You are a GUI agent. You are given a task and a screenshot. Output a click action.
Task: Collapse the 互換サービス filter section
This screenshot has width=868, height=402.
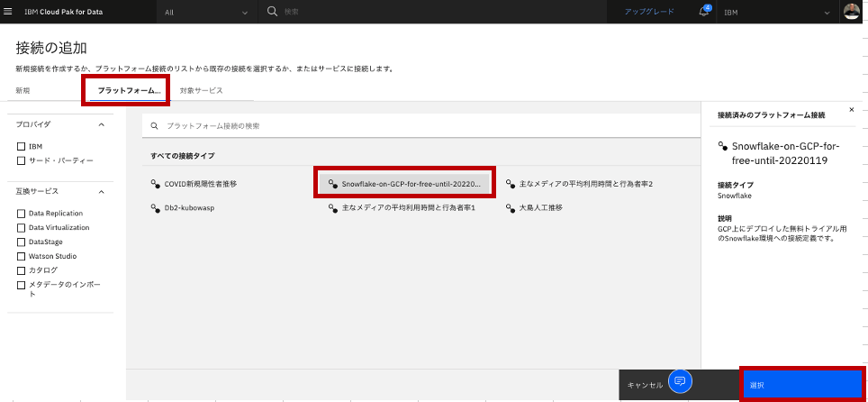[101, 191]
